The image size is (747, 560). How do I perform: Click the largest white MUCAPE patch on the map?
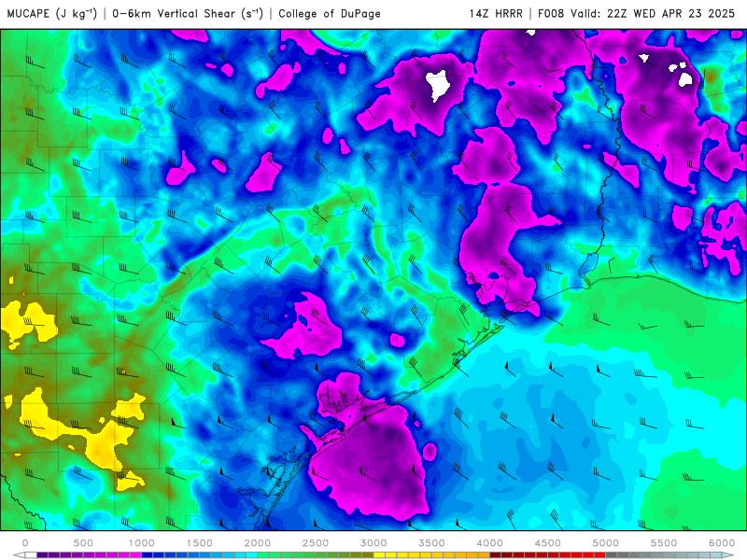point(438,85)
